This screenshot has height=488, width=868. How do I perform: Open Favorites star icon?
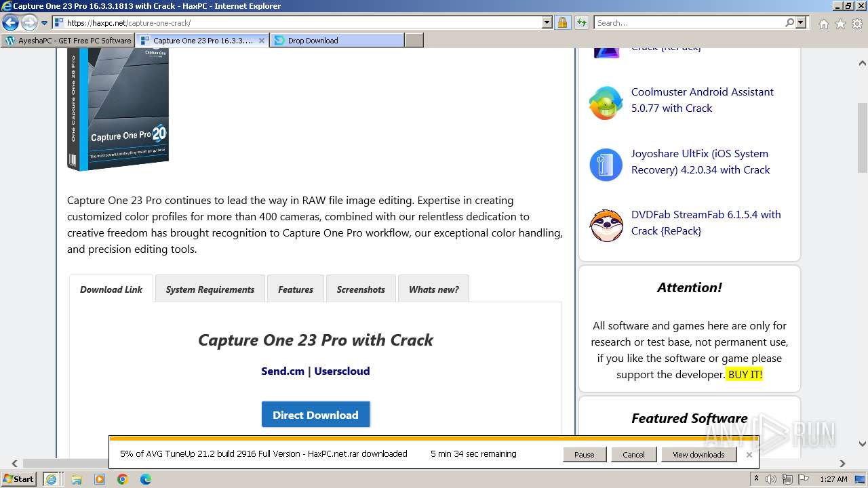[x=840, y=24]
